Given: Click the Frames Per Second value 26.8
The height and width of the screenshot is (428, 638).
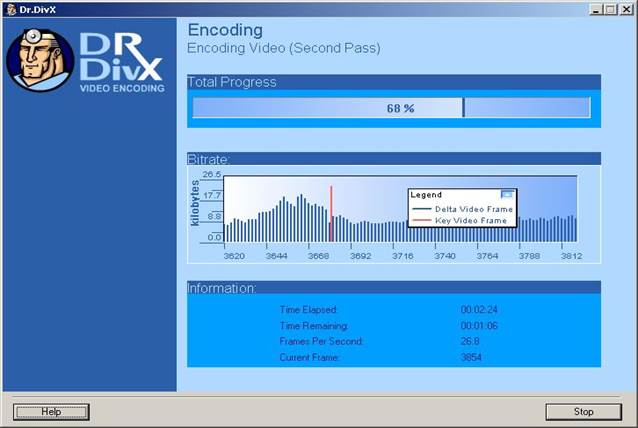Looking at the screenshot, I should [x=470, y=341].
